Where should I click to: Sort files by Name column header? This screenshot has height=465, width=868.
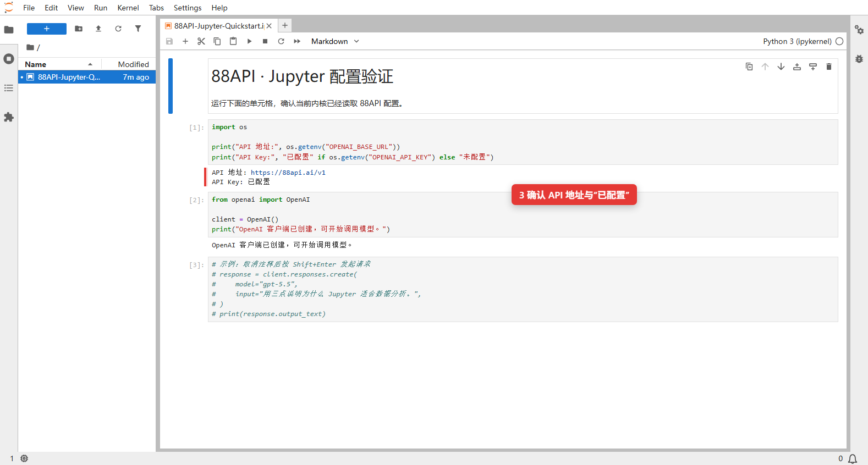59,64
